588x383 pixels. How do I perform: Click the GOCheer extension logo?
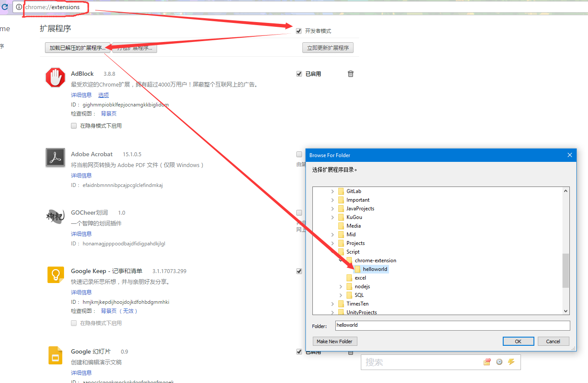click(55, 216)
